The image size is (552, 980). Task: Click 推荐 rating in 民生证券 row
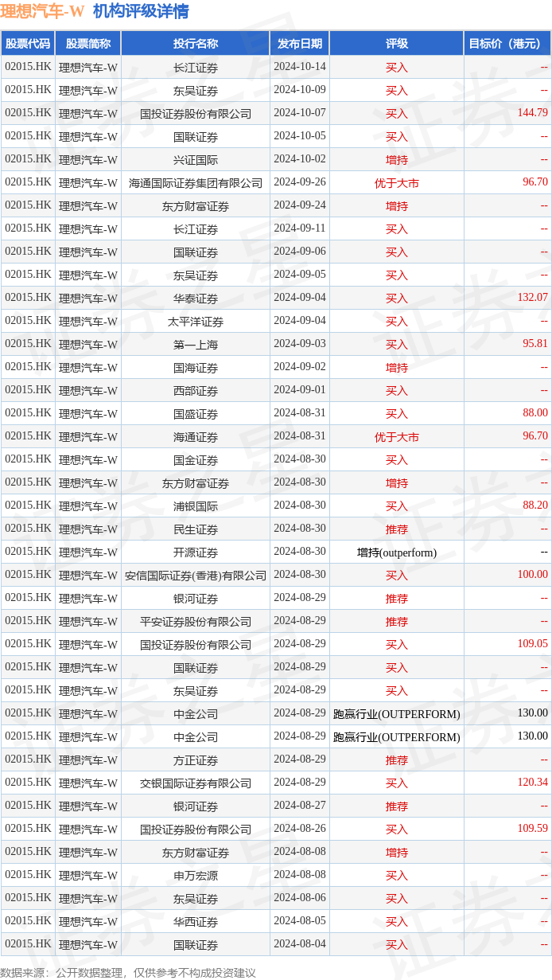[396, 529]
